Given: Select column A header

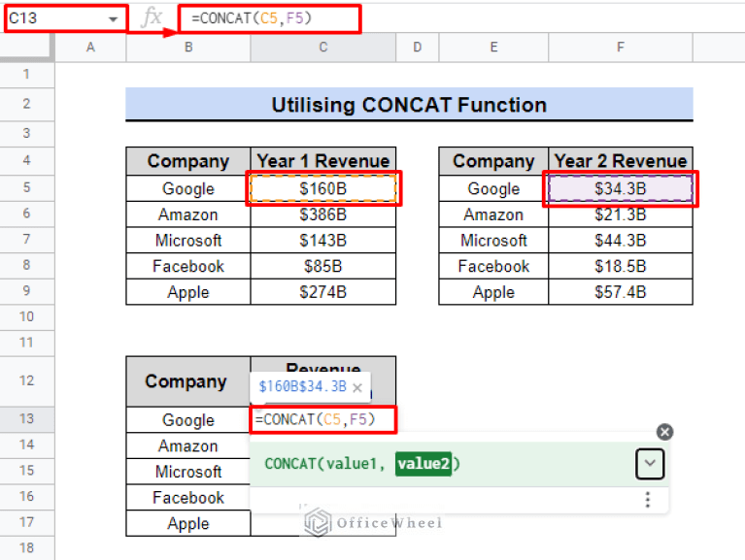Looking at the screenshot, I should pos(90,48).
